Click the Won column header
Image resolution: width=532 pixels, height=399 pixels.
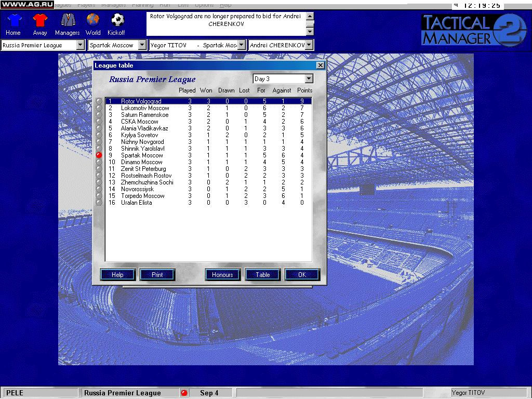tap(206, 90)
